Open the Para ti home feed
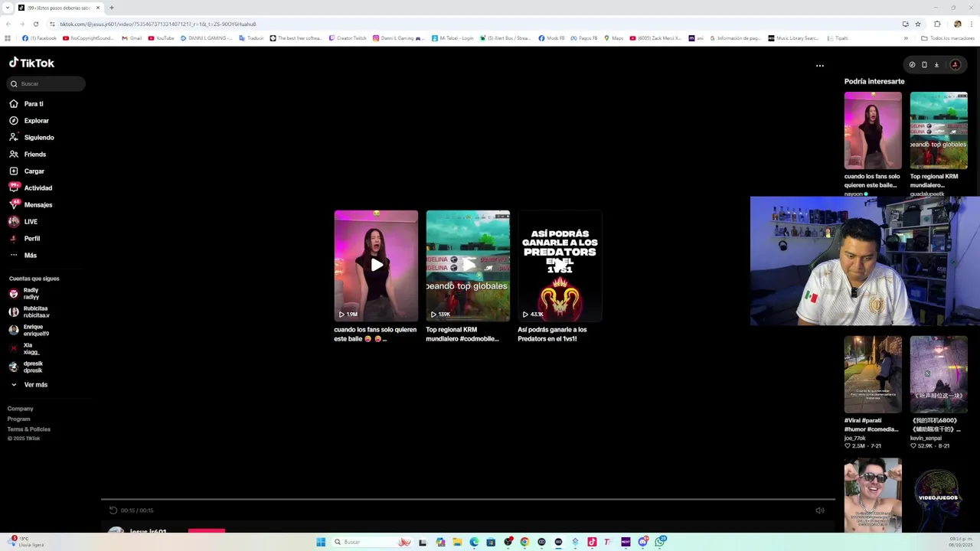980x551 pixels. tap(26, 104)
